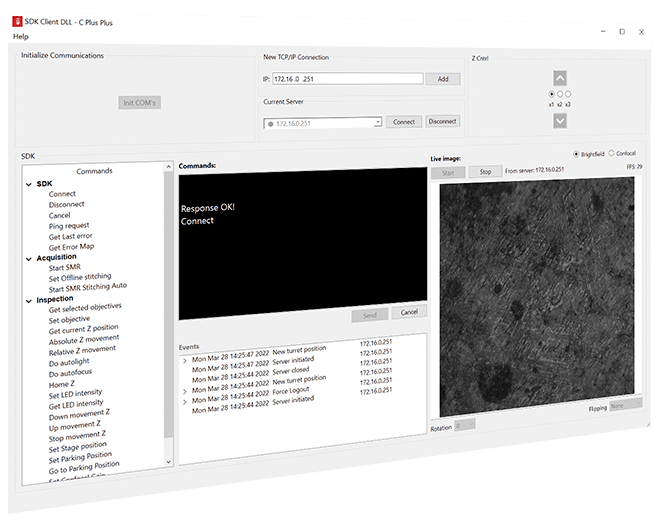The image size is (665, 529).
Task: Open the Current Server dropdown
Action: click(x=377, y=123)
